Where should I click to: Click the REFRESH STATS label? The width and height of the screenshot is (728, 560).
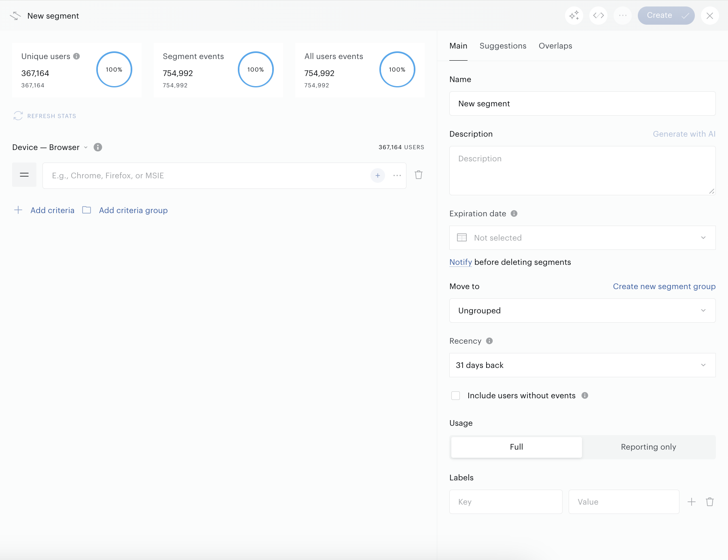pyautogui.click(x=52, y=116)
